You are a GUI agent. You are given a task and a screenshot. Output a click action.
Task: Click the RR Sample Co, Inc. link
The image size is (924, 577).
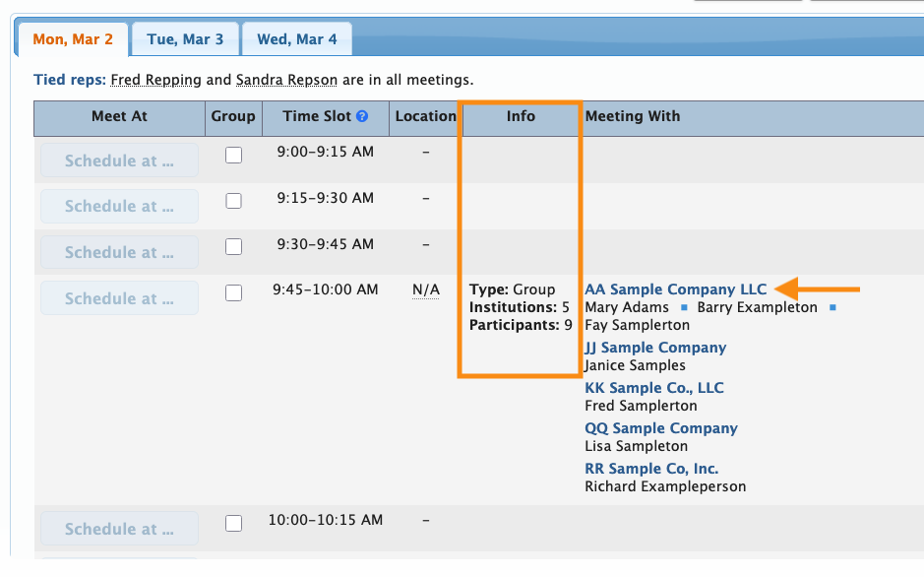click(x=651, y=469)
